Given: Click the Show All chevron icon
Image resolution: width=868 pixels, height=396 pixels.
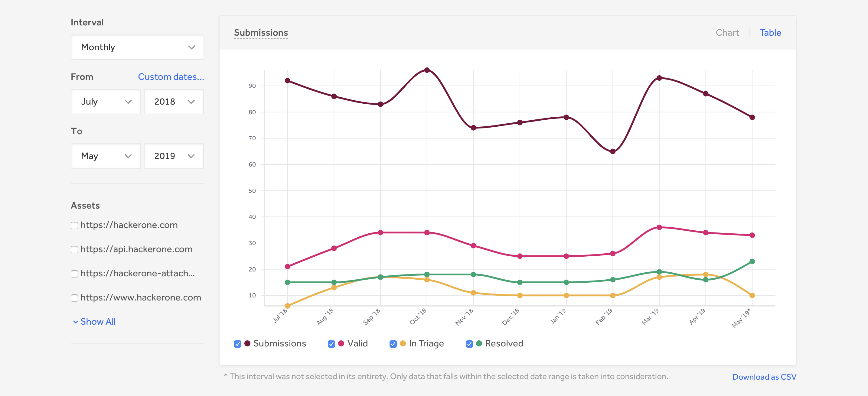Looking at the screenshot, I should 76,322.
